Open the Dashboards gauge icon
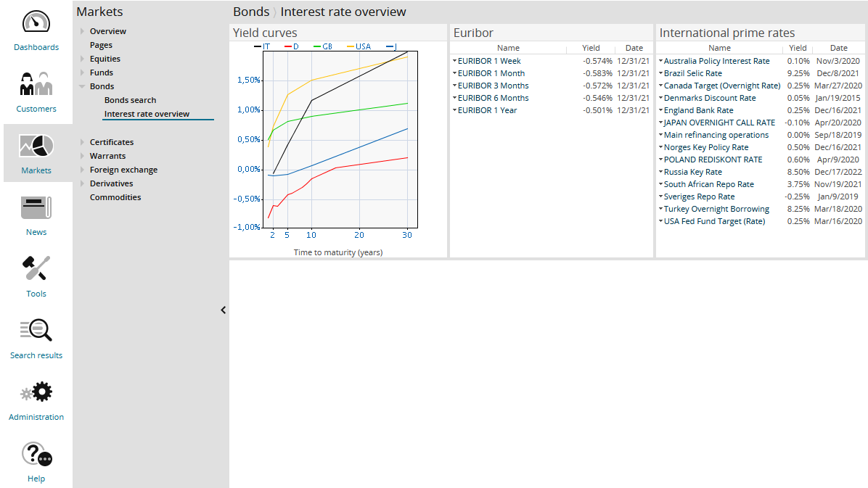This screenshot has height=488, width=868. click(36, 22)
